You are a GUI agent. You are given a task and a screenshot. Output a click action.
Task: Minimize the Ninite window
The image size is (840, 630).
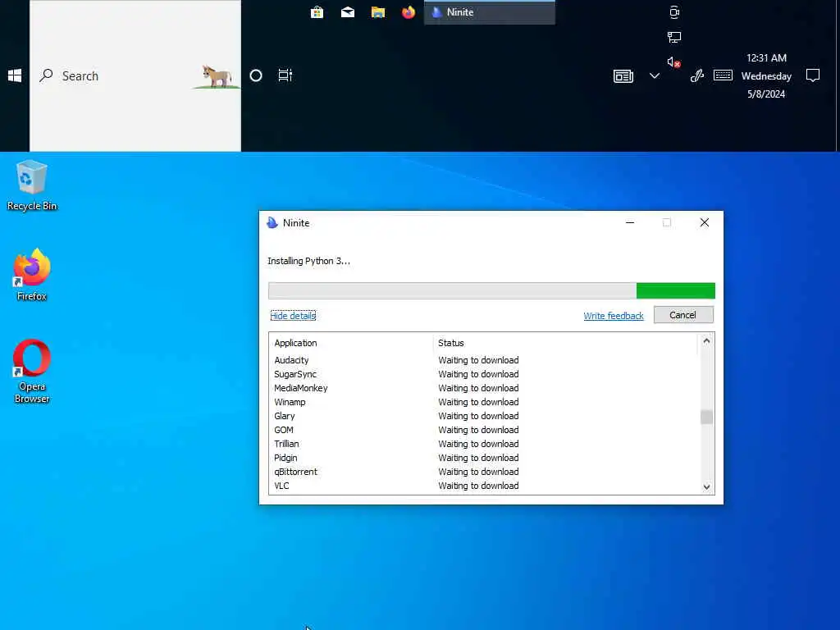tap(630, 222)
